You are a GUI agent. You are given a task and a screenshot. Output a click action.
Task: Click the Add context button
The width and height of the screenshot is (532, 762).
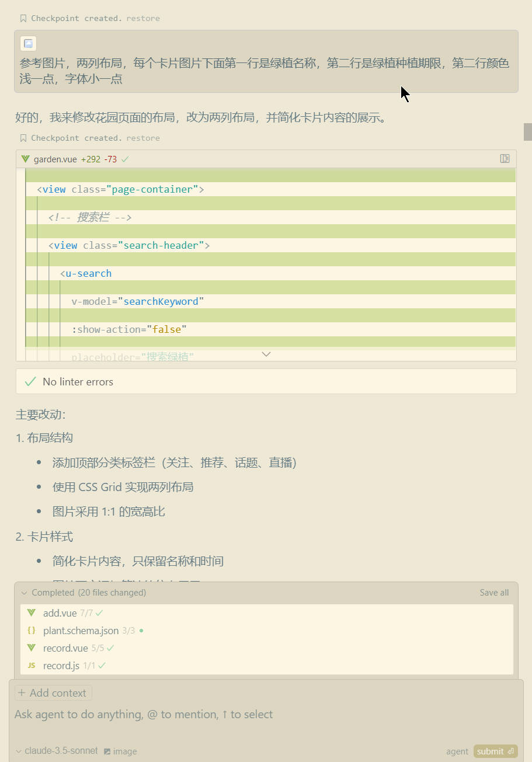[x=53, y=693]
